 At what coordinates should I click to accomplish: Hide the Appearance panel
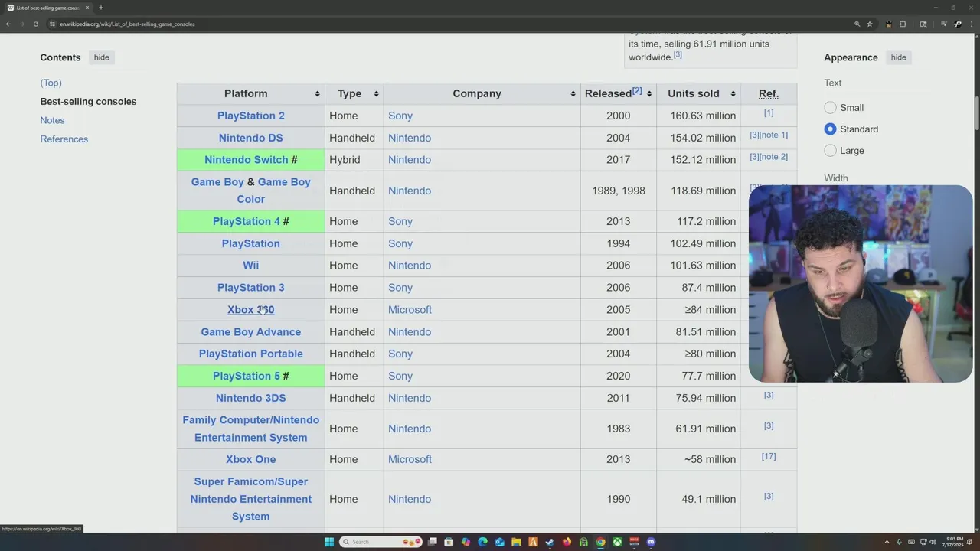pyautogui.click(x=898, y=57)
